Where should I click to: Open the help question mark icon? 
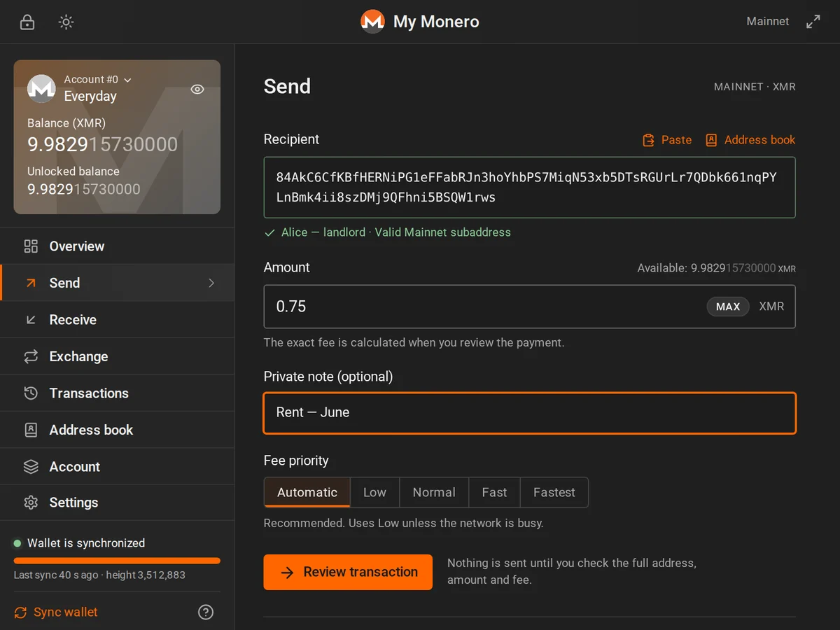click(206, 612)
